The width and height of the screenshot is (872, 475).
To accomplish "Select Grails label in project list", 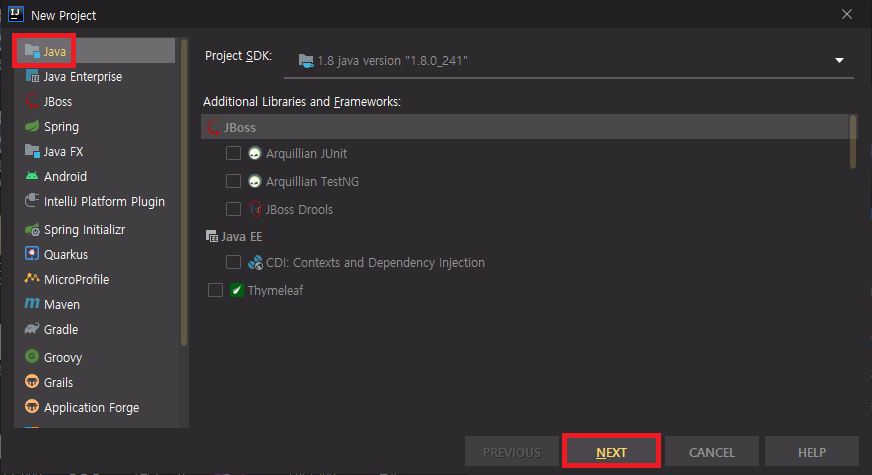I will pos(58,382).
